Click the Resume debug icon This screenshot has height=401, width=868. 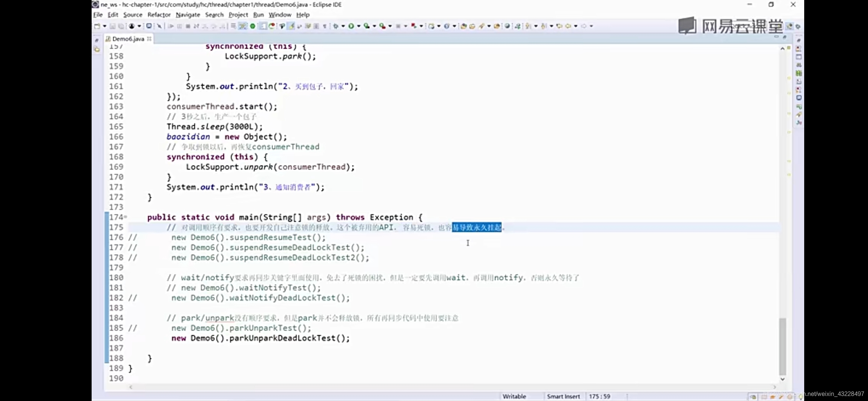coord(171,26)
